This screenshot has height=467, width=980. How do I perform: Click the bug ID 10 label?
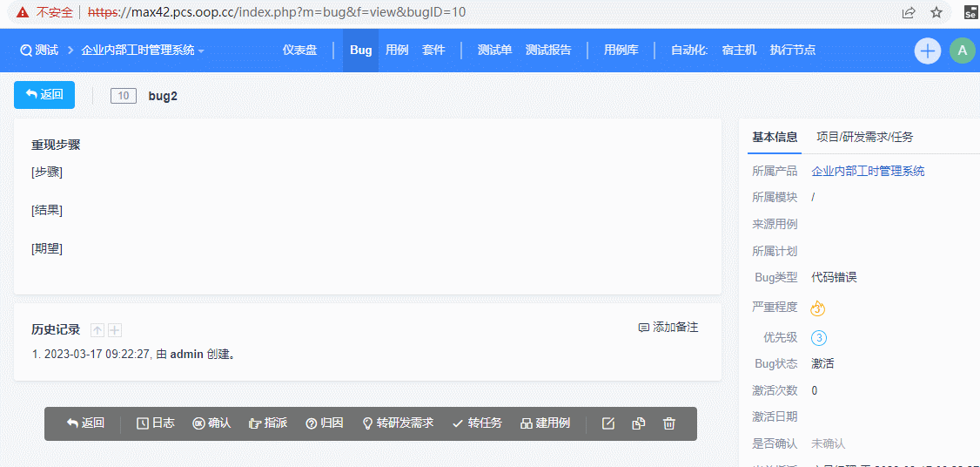pyautogui.click(x=123, y=96)
